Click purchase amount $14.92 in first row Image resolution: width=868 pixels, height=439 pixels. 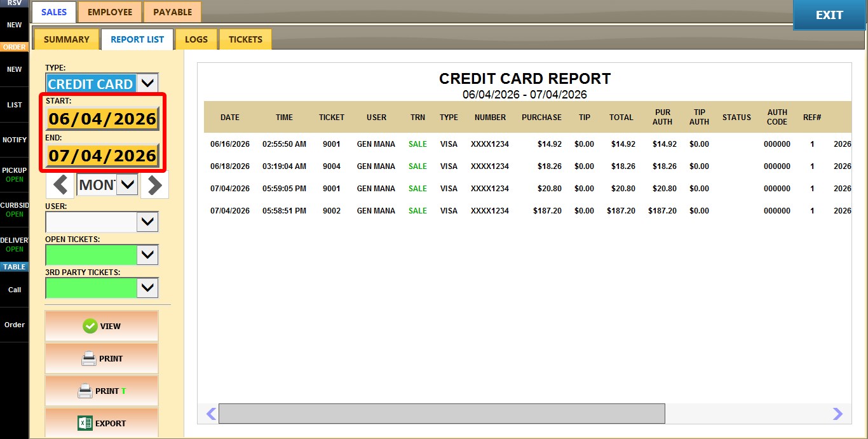[549, 144]
